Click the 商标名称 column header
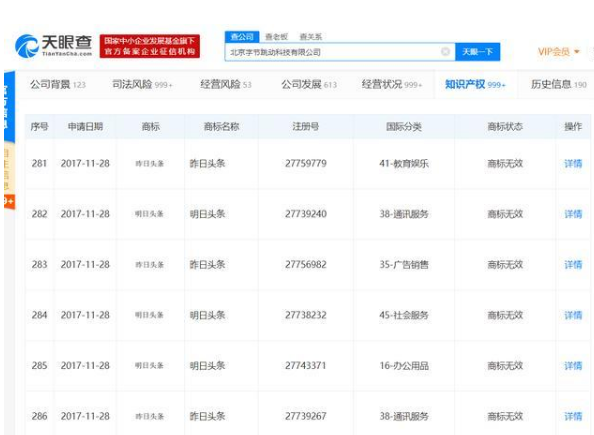Screen dimensions: 594x435 pyautogui.click(x=222, y=127)
